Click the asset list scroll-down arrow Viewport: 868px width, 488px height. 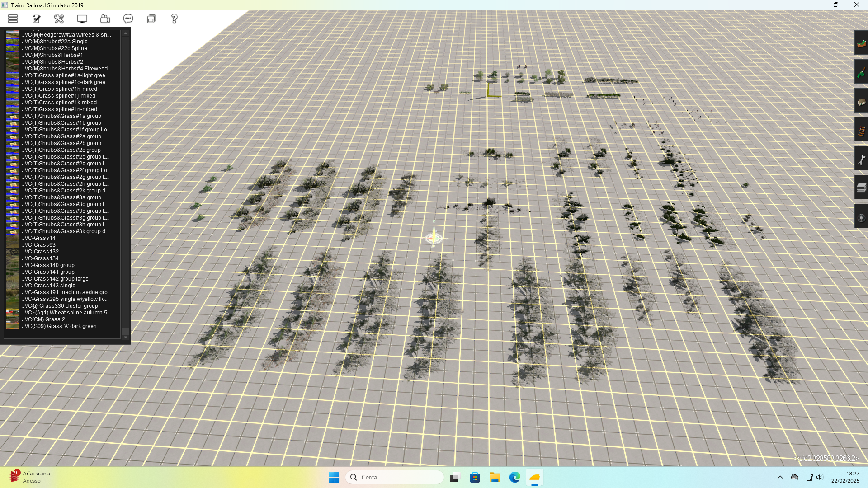[126, 337]
